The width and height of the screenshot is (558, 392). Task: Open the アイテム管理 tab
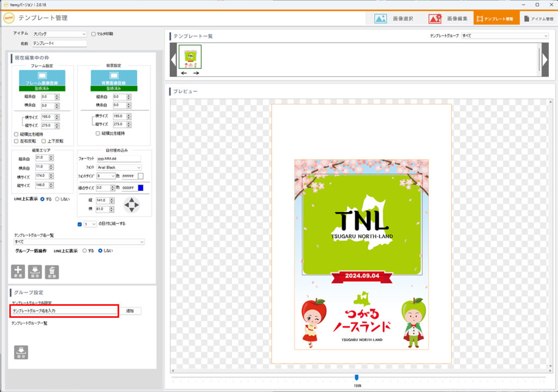[538, 19]
